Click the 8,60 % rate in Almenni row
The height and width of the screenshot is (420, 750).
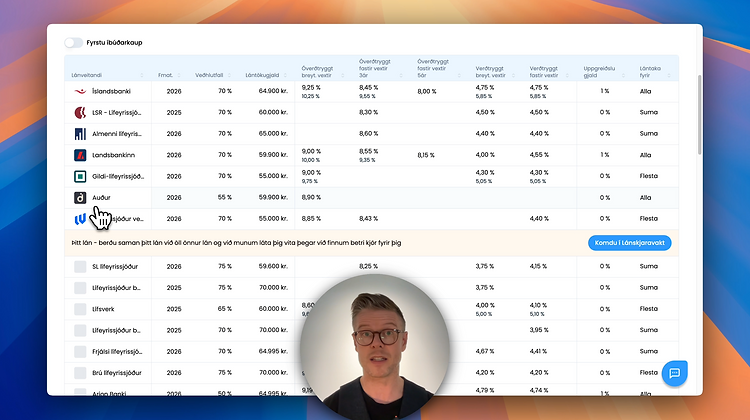pyautogui.click(x=368, y=133)
